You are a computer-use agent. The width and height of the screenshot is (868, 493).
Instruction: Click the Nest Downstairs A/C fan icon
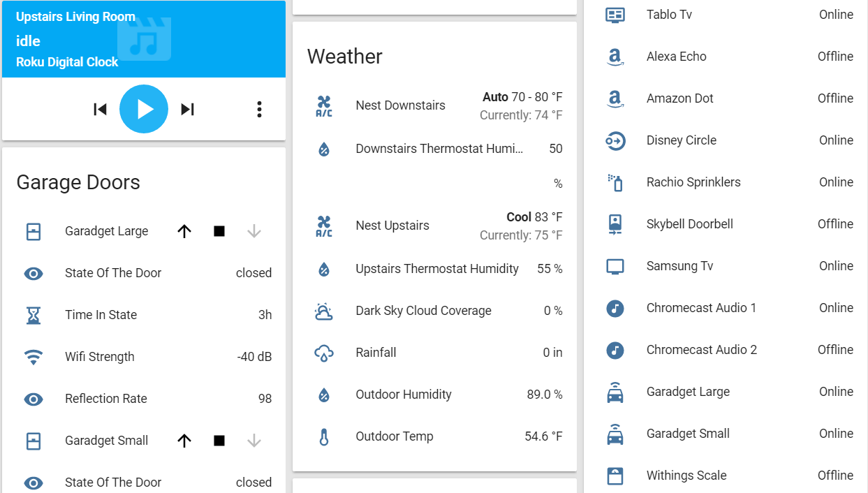(324, 106)
